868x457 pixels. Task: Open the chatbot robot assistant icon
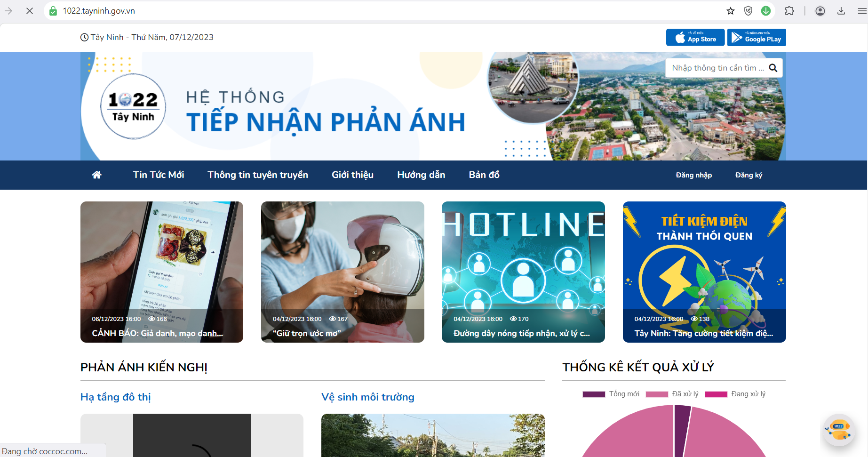pyautogui.click(x=838, y=430)
